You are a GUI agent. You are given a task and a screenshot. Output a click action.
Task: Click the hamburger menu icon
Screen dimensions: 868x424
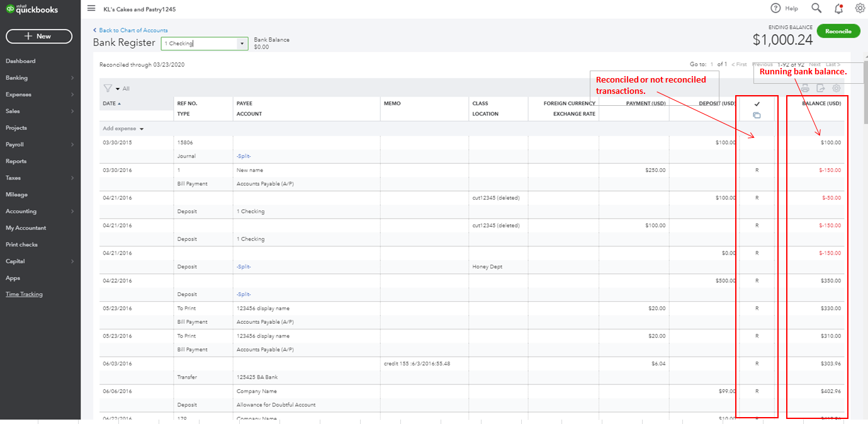[x=91, y=8]
